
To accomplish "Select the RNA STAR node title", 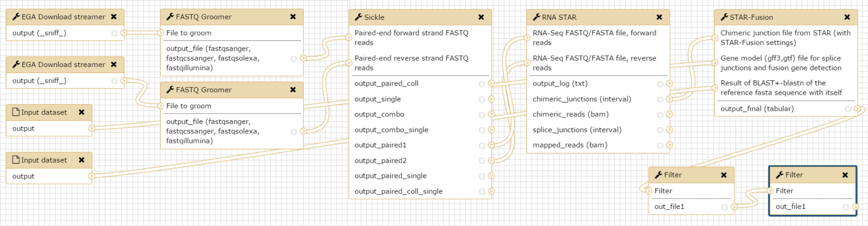I will 559,17.
